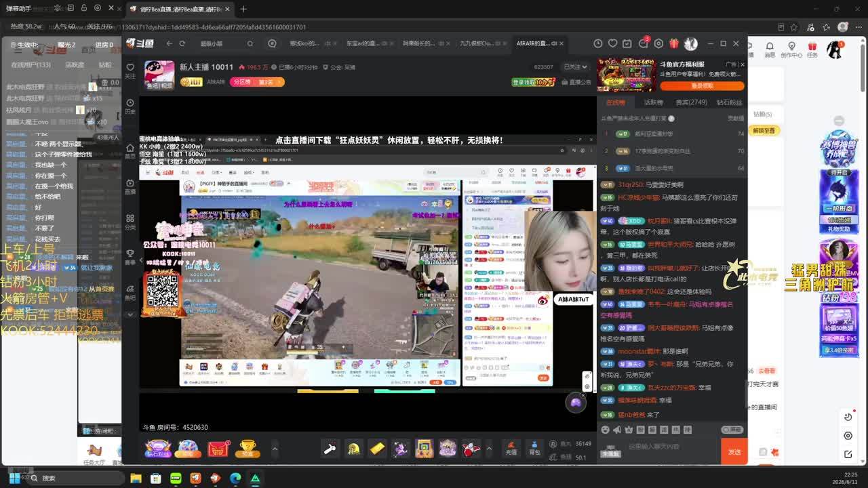Screen dimensions: 868x488
Task: Toggle the 屏蔽 chat block switch
Action: tap(731, 430)
